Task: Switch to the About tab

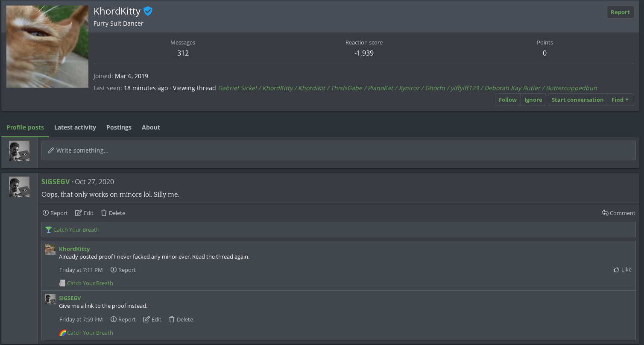Action: 151,127
